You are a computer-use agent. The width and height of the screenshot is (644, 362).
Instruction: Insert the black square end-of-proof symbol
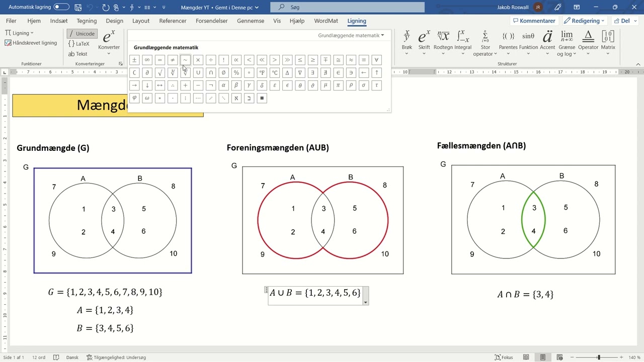tap(262, 98)
